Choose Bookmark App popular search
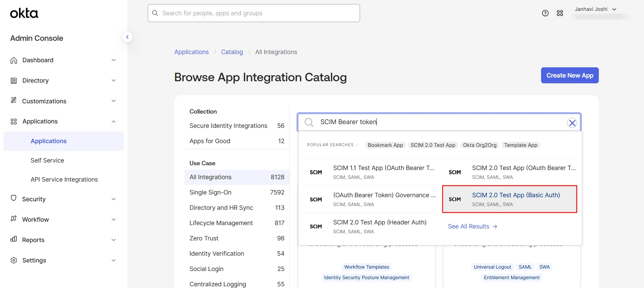Image resolution: width=644 pixels, height=288 pixels. 385,145
